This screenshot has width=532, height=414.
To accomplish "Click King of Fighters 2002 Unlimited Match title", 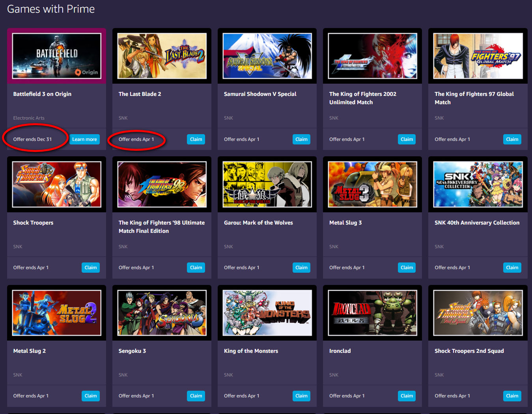I will 363,98.
